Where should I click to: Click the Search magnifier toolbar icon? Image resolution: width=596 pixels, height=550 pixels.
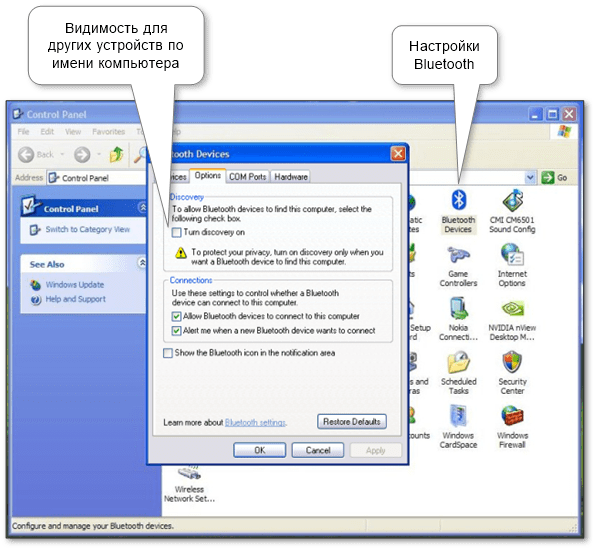click(x=141, y=154)
